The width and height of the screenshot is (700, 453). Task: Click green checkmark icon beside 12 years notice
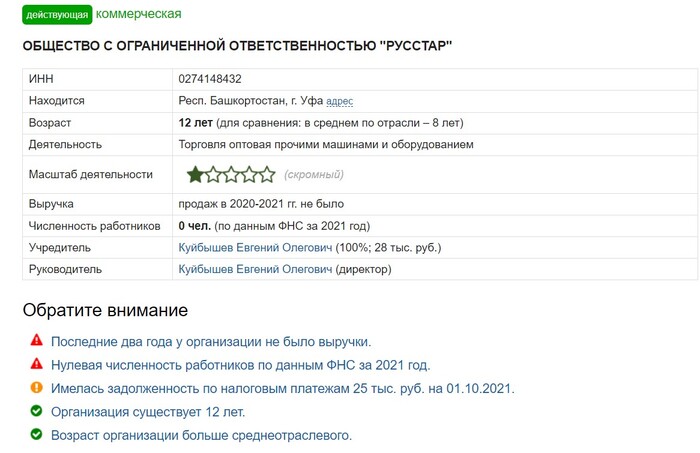click(37, 411)
